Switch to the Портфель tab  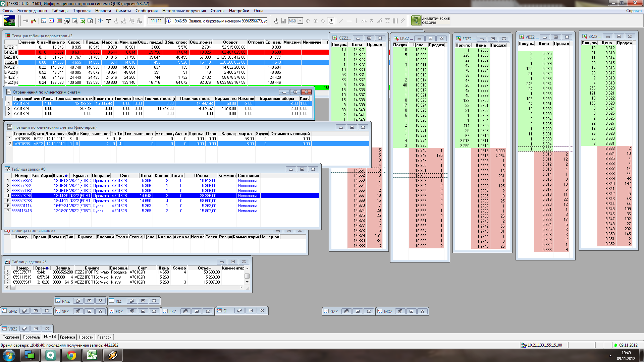[x=31, y=337]
